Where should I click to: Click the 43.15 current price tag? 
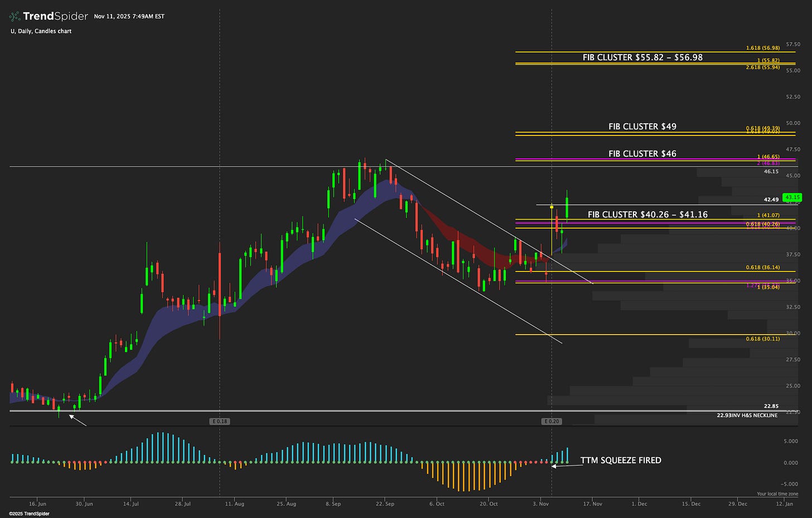(x=792, y=197)
